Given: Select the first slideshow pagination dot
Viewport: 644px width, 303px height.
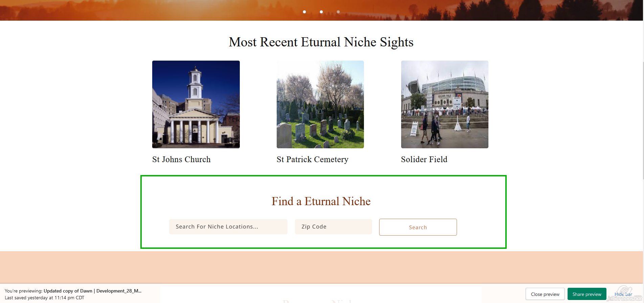Looking at the screenshot, I should pyautogui.click(x=304, y=12).
